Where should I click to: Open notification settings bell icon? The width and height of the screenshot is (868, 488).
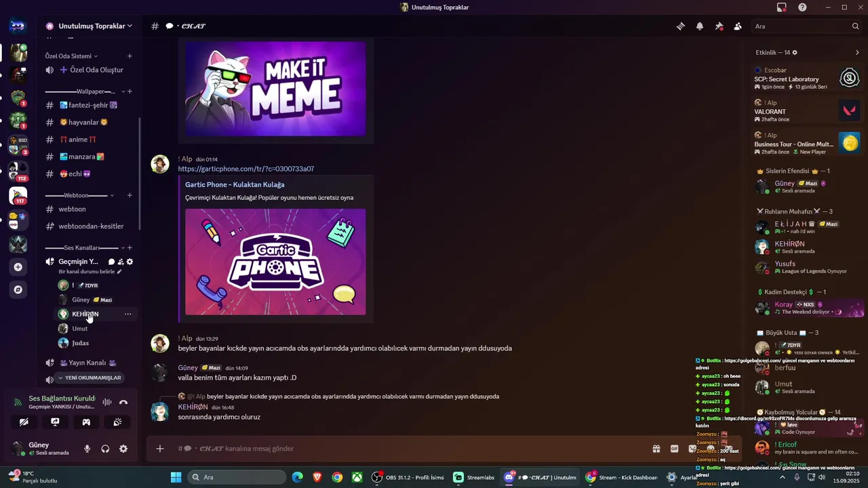(700, 26)
